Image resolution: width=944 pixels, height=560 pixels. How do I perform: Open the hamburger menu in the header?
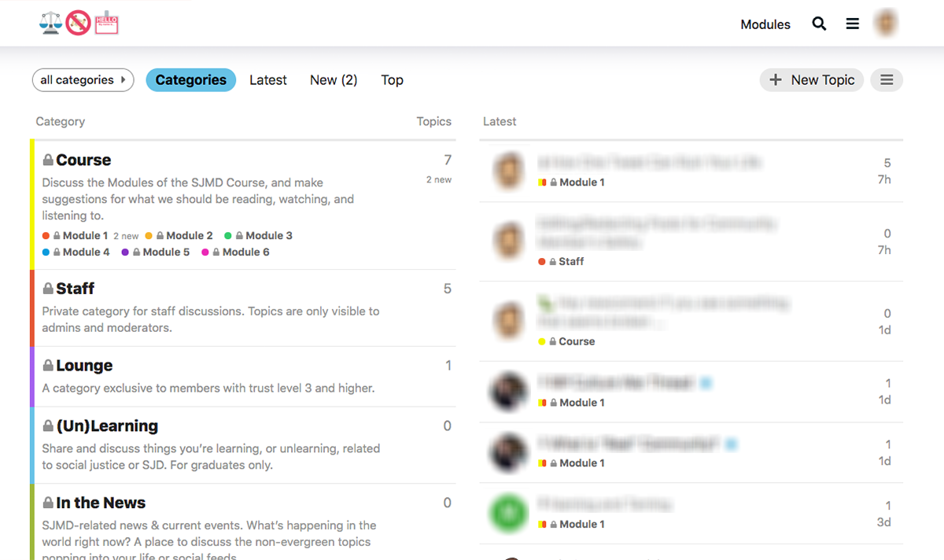click(x=853, y=24)
